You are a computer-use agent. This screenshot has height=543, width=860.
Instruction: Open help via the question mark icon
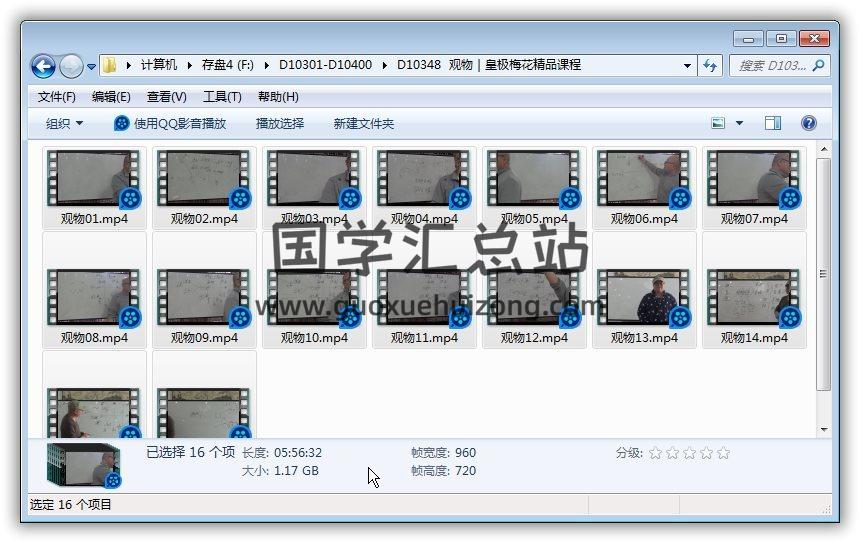coord(808,123)
